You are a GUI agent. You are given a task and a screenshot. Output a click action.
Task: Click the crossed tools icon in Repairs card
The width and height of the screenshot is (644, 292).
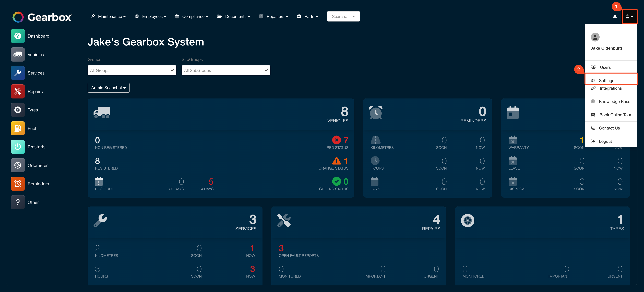point(284,220)
